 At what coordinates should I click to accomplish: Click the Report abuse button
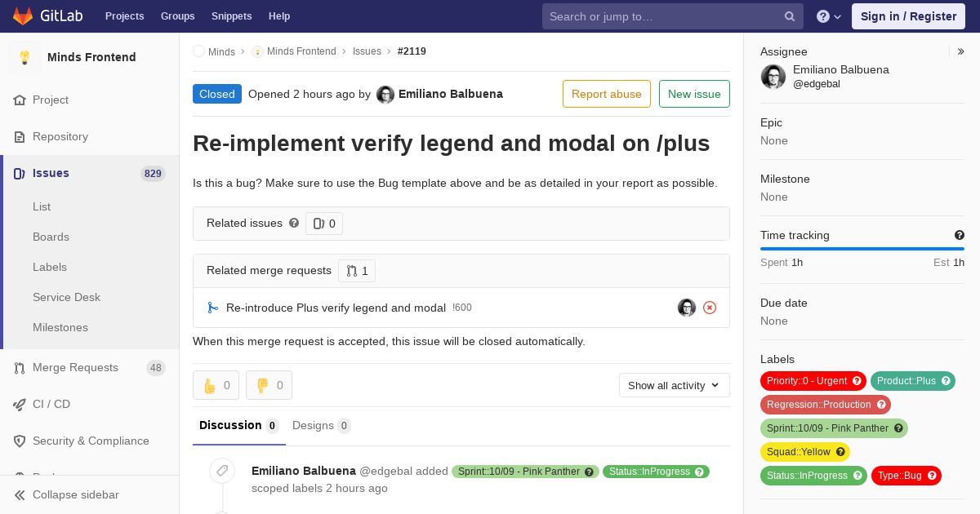[607, 94]
